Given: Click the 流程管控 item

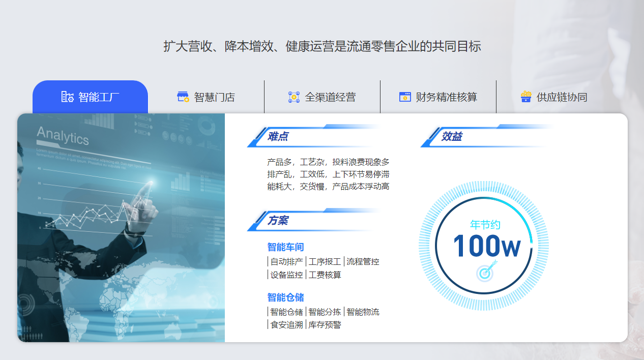Looking at the screenshot, I should [363, 262].
